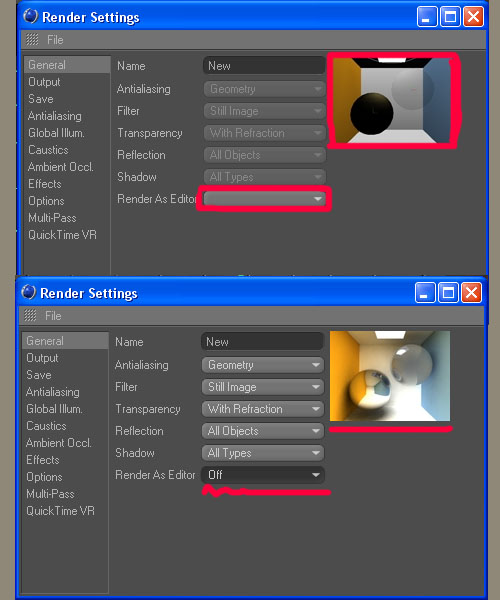This screenshot has height=600, width=500.
Task: Open Render As Editor dropdown showing Off
Action: pos(263,475)
